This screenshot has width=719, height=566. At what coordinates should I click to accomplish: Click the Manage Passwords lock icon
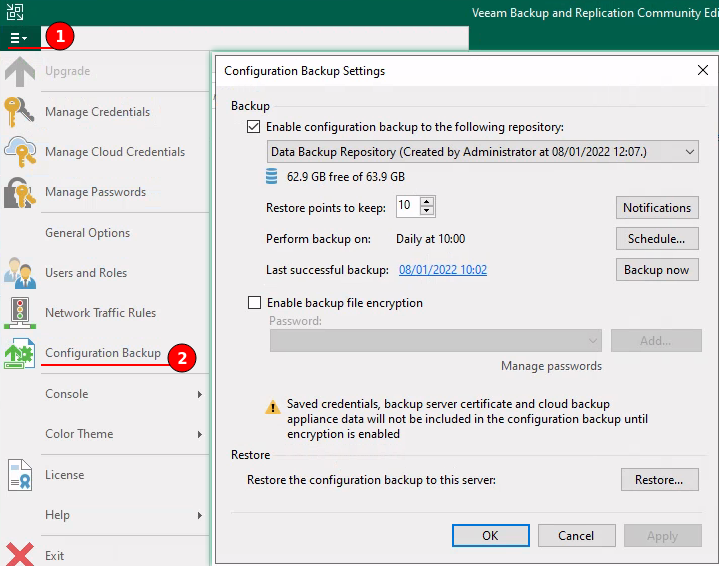tap(20, 193)
